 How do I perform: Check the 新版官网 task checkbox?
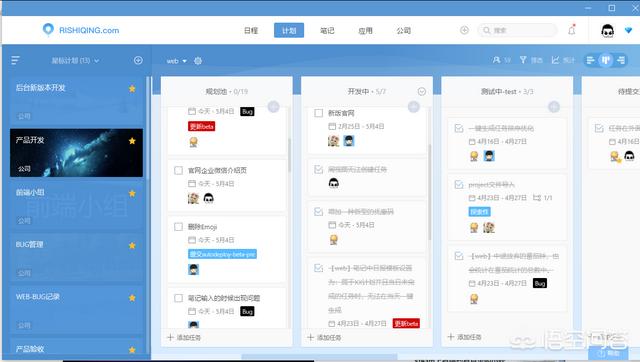click(x=319, y=113)
